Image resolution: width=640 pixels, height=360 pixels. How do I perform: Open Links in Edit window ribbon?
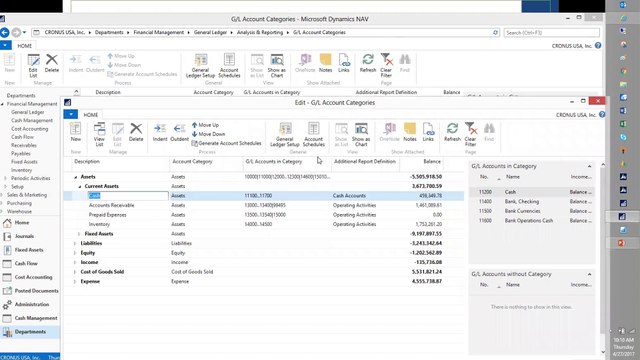click(428, 132)
